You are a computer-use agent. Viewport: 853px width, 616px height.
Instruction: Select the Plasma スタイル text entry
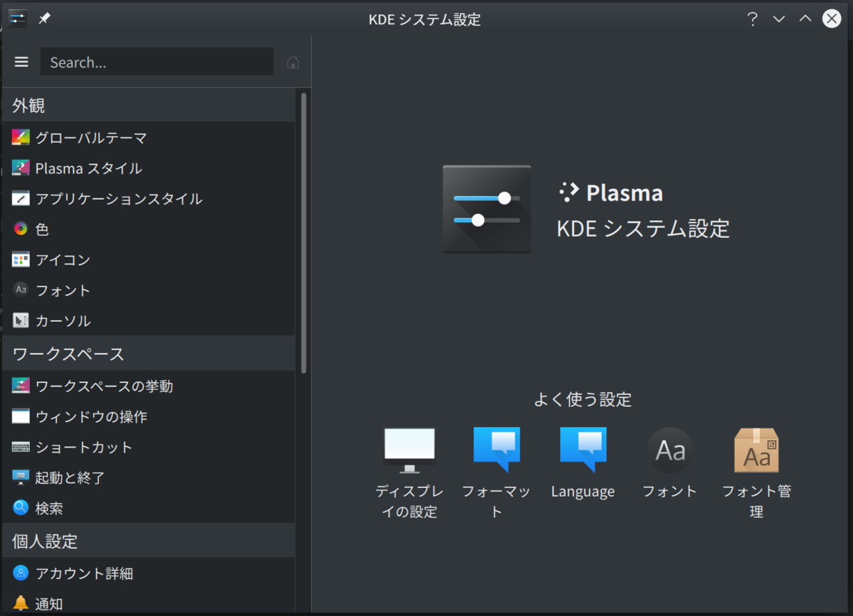(89, 168)
